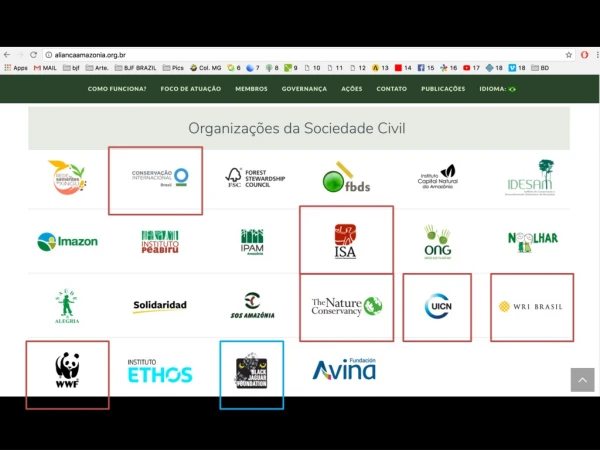600x450 pixels.
Task: Reload the page with refresh button
Action: point(33,55)
